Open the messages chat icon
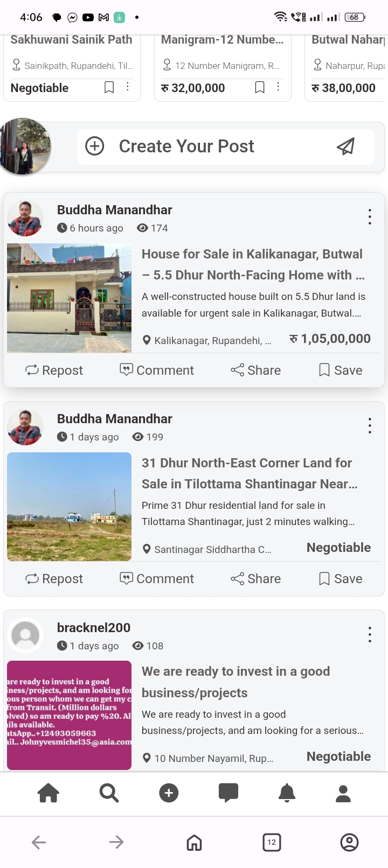 pos(228,793)
